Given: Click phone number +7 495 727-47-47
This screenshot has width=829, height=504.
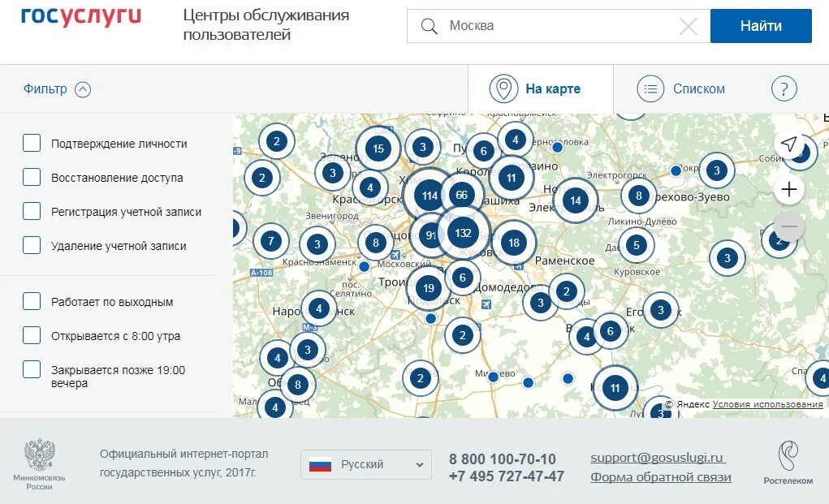Looking at the screenshot, I should coord(507,476).
